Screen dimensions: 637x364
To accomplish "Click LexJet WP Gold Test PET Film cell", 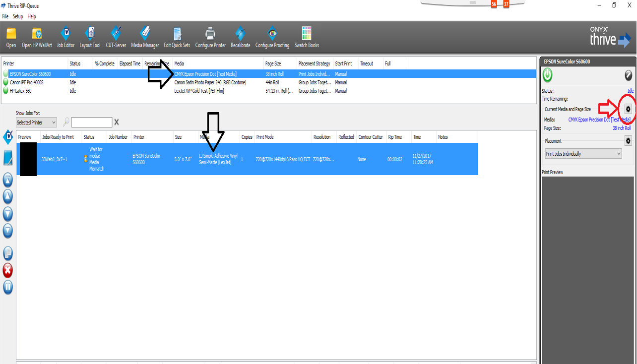I will (200, 91).
